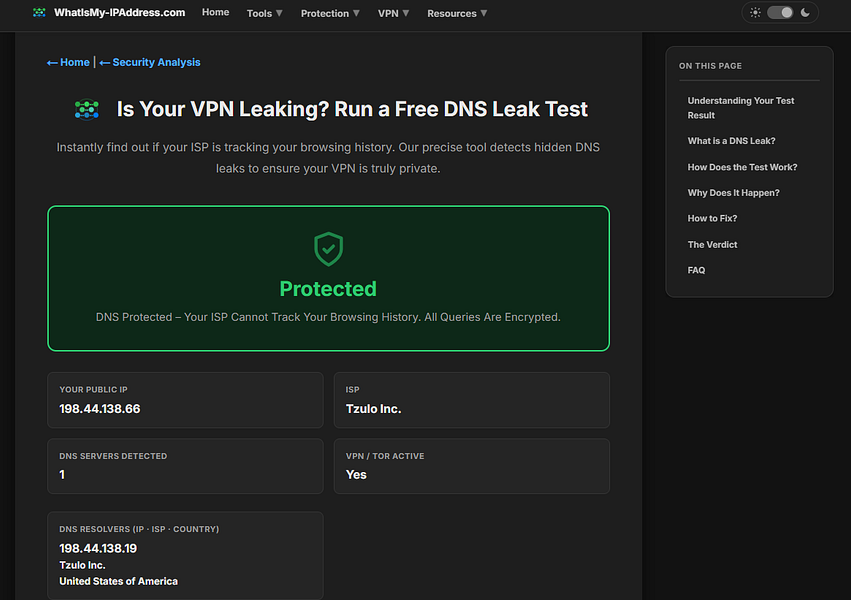Click the moon dark-mode icon
Screen dimensions: 851x600
805,12
